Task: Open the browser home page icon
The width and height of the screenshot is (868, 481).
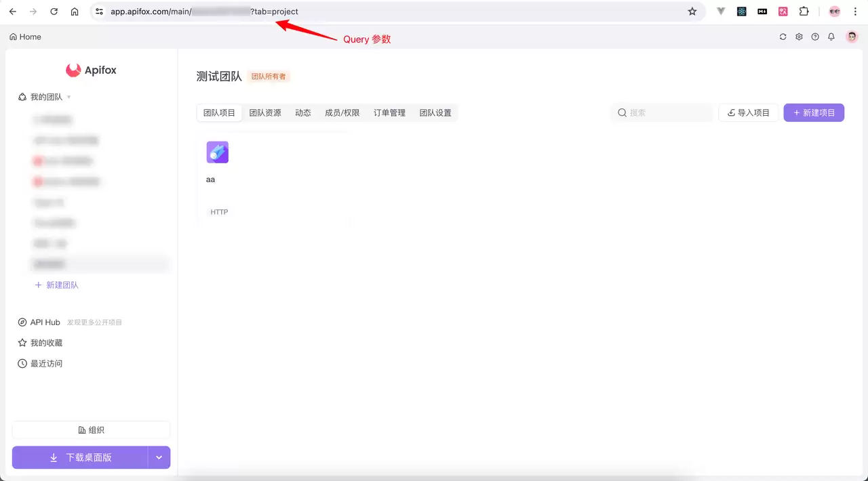Action: (75, 12)
